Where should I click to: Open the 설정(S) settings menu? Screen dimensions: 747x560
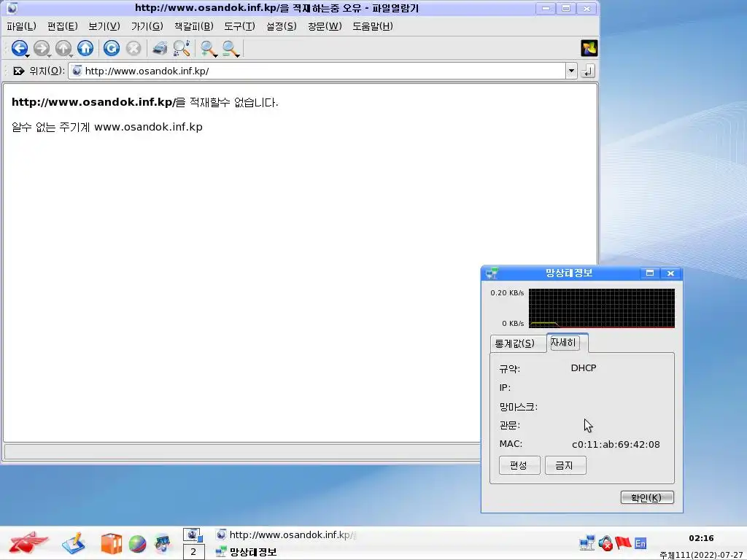click(281, 26)
